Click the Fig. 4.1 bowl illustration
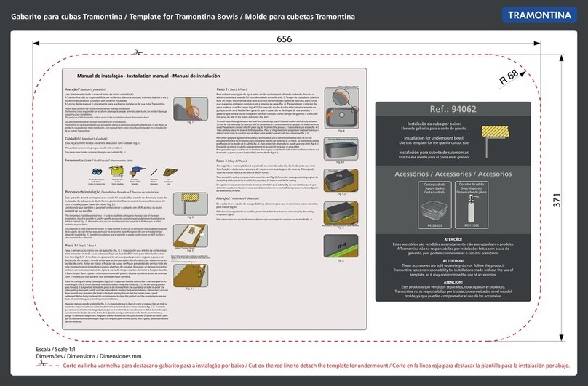 tap(341, 149)
